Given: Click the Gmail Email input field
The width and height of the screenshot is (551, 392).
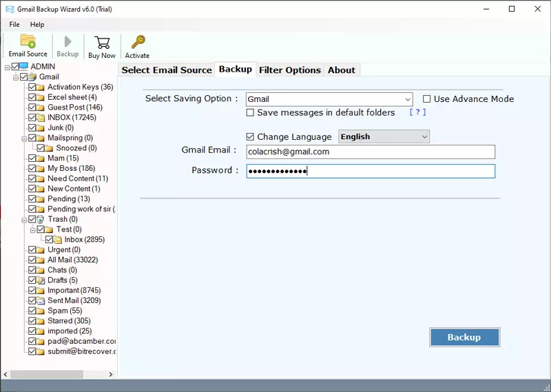Looking at the screenshot, I should pyautogui.click(x=371, y=152).
